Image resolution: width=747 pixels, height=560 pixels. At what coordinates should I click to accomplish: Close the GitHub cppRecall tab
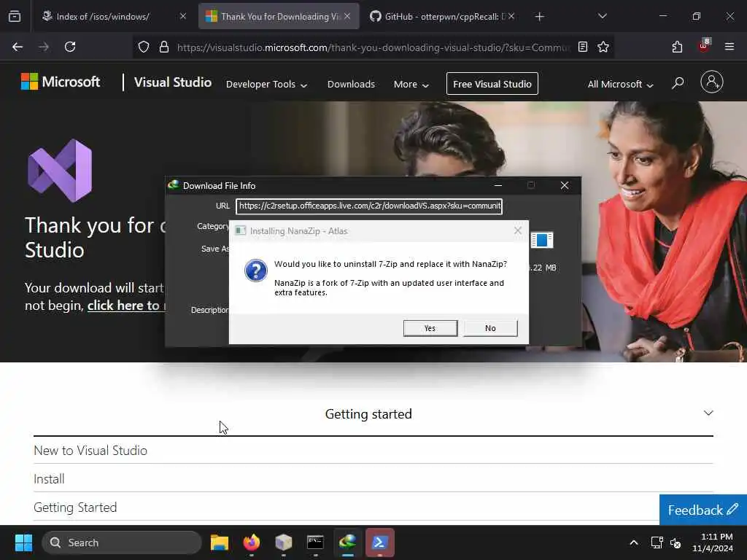[511, 16]
